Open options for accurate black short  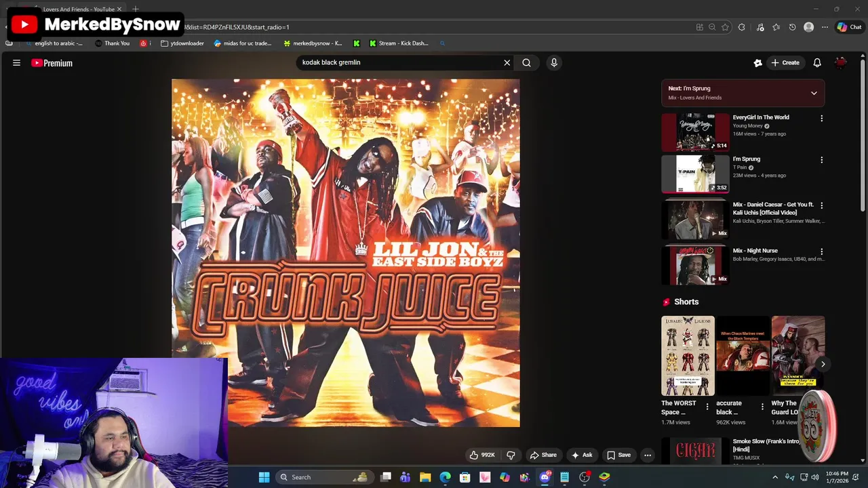[762, 407]
